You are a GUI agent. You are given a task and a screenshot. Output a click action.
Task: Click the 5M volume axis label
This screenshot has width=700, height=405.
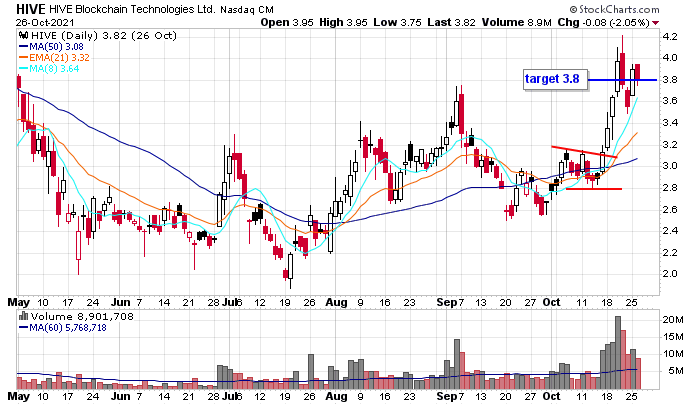coord(675,371)
